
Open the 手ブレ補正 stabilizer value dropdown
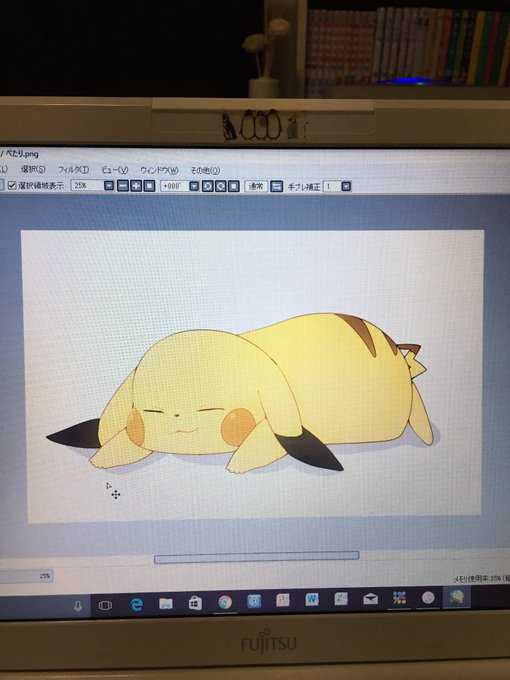tap(346, 186)
